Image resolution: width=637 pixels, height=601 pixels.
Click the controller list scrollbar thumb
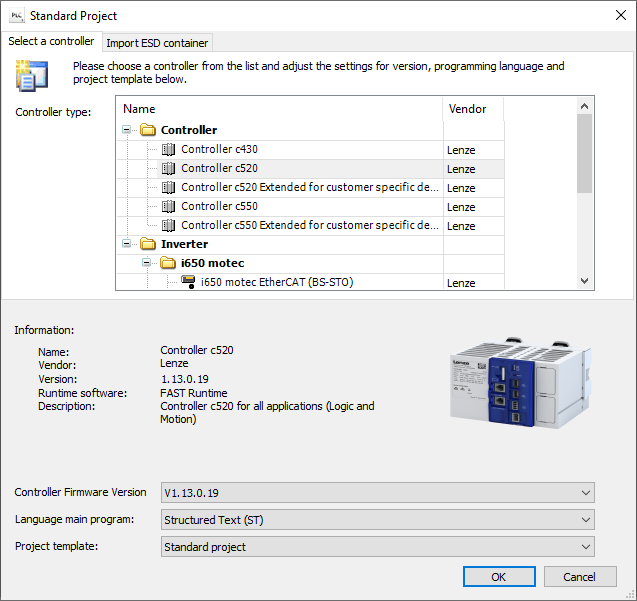[585, 153]
